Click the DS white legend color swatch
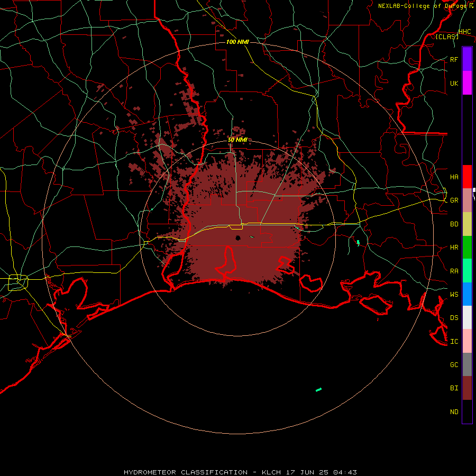 pyautogui.click(x=467, y=317)
